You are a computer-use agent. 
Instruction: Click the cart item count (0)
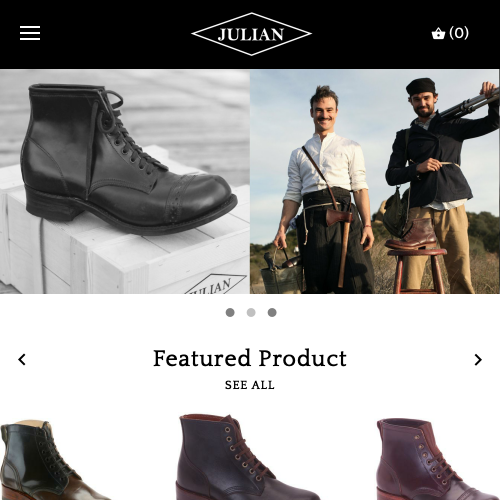pos(459,33)
